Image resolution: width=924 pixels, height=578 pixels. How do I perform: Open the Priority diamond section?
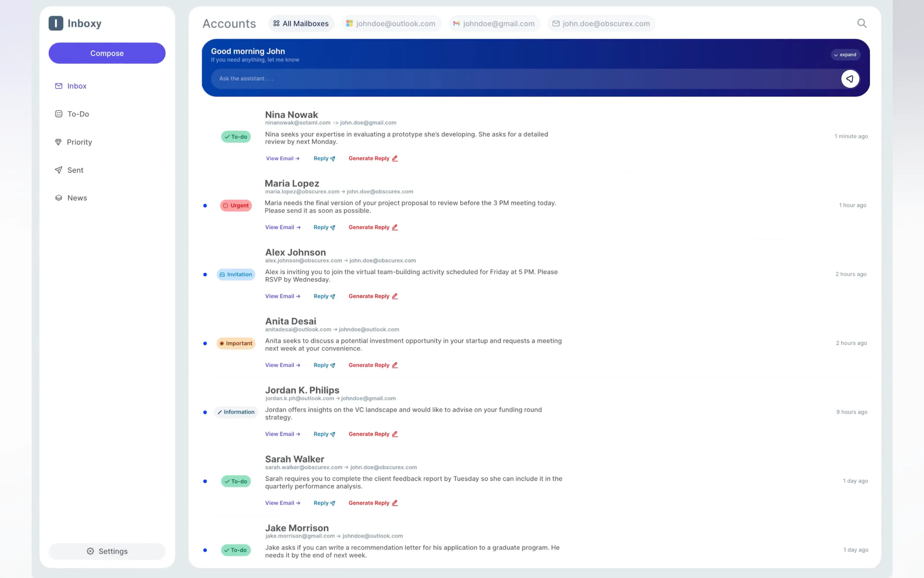[79, 142]
